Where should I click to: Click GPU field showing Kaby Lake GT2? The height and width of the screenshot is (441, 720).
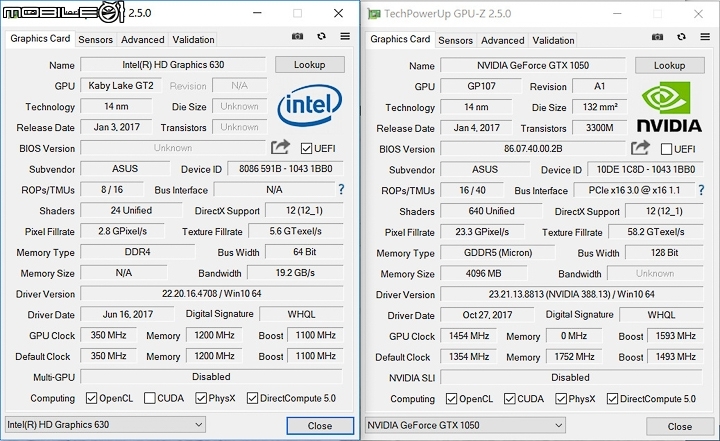point(121,86)
